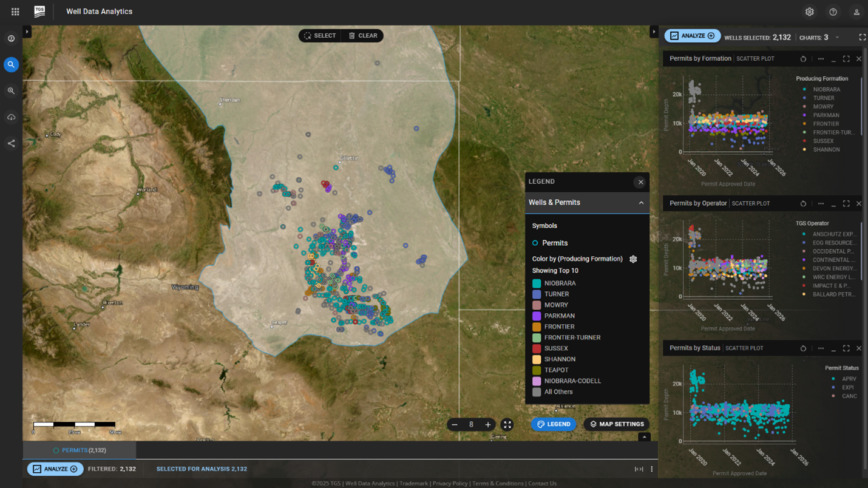Refresh the Permits by Formation chart
The width and height of the screenshot is (868, 488).
click(803, 59)
